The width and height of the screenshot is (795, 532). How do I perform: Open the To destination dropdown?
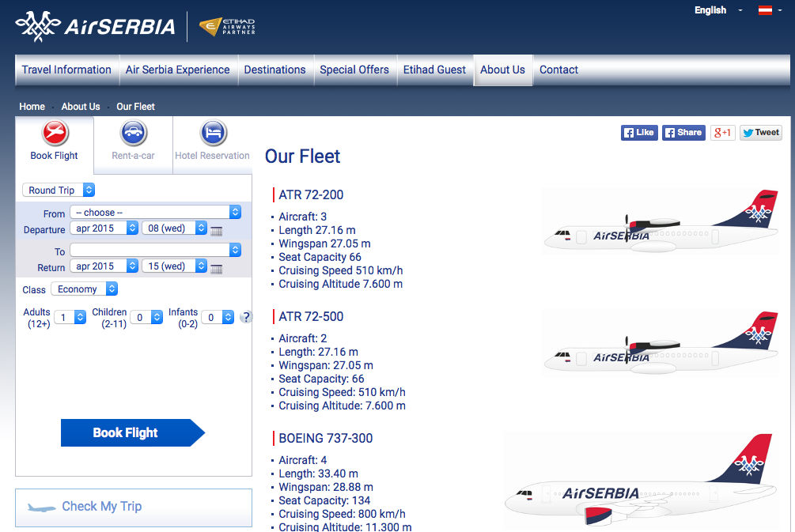click(156, 250)
